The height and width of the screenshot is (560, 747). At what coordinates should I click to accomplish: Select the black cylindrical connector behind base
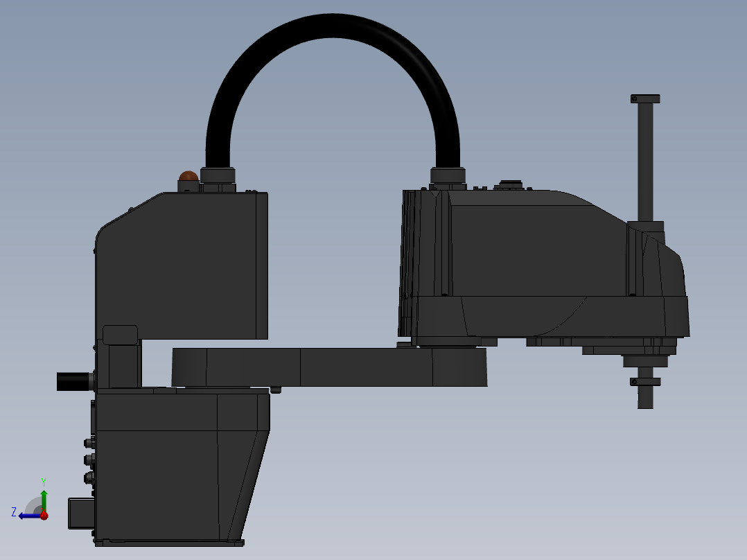tap(74, 382)
